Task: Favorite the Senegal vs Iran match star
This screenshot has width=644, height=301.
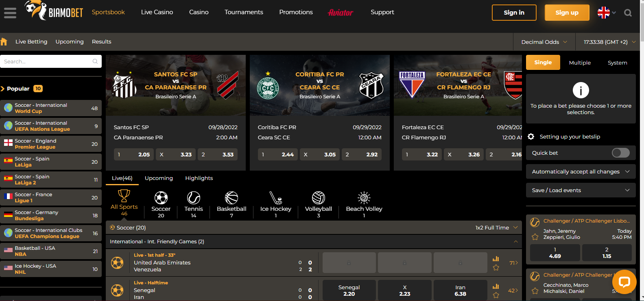Action: click(496, 295)
